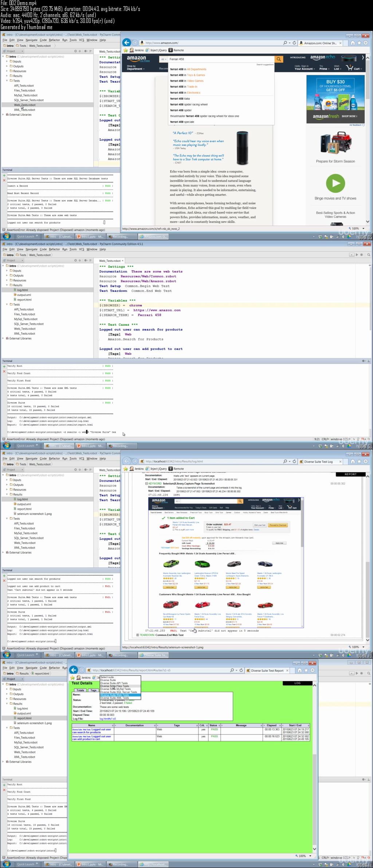This screenshot has width=373, height=868.
Task: Go back using arrow beside www.amazon.com address
Action: click(x=126, y=43)
